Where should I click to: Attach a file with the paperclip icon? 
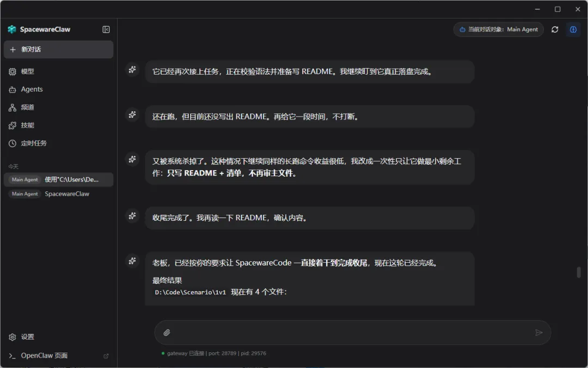(167, 333)
